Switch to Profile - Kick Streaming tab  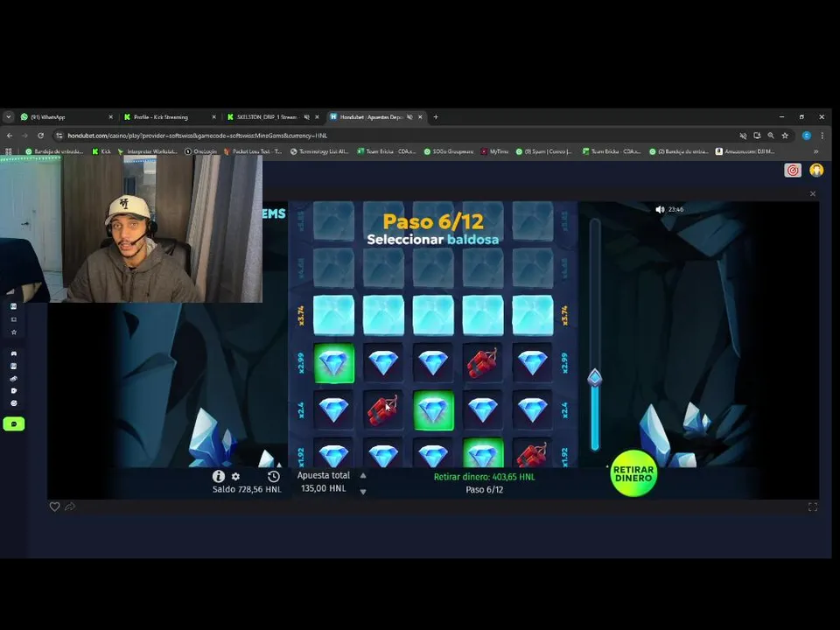click(169, 116)
